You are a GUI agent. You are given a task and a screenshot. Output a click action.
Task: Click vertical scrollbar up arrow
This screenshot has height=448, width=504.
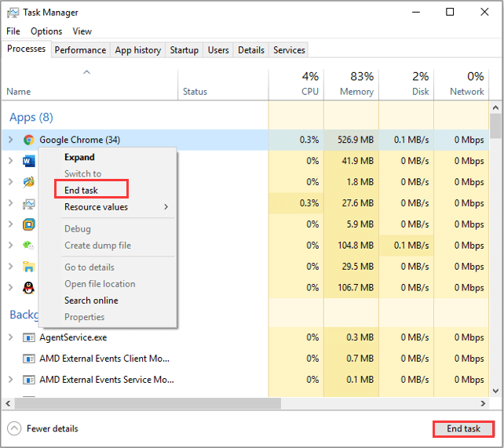pyautogui.click(x=495, y=108)
